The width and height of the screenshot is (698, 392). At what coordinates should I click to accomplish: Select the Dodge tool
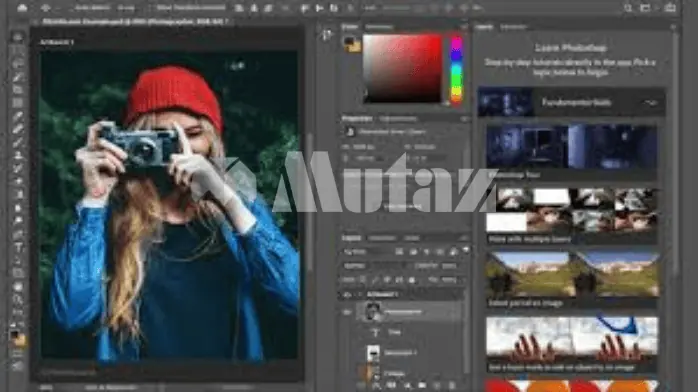coord(18,221)
